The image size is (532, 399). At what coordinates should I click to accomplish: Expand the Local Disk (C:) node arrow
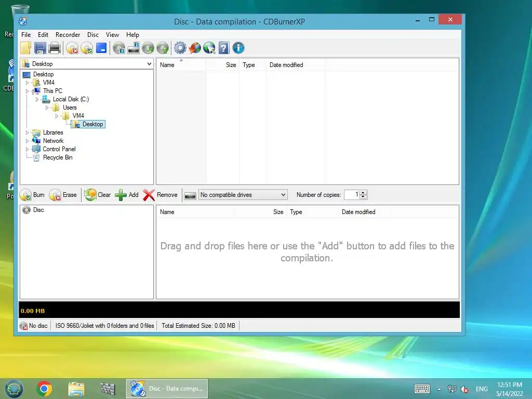(37, 99)
